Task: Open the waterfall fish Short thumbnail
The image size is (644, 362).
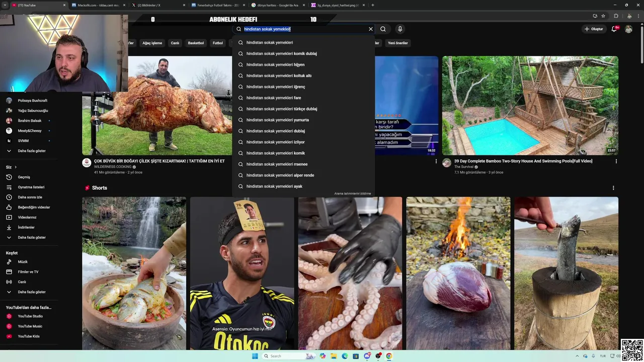Action: [x=134, y=274]
